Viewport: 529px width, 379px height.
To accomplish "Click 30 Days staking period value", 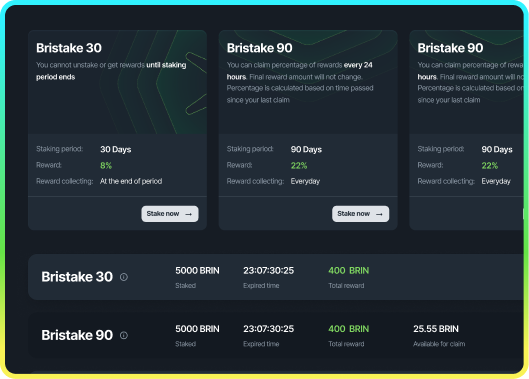I will pyautogui.click(x=115, y=150).
